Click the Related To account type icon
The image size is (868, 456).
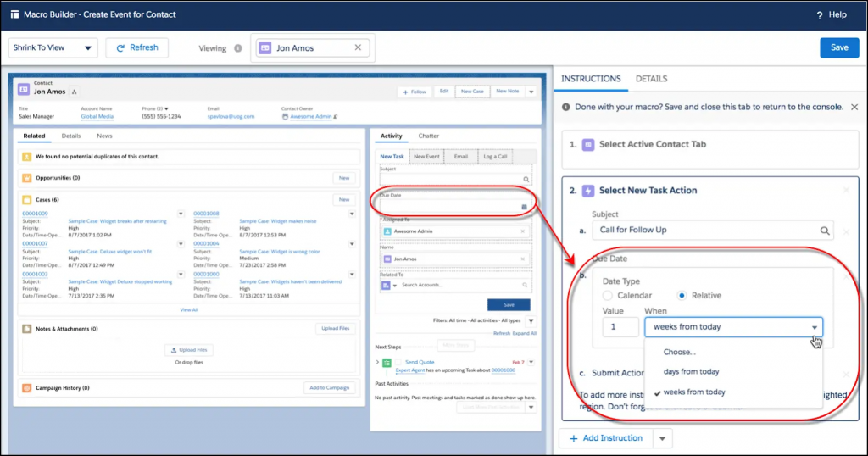tap(386, 285)
